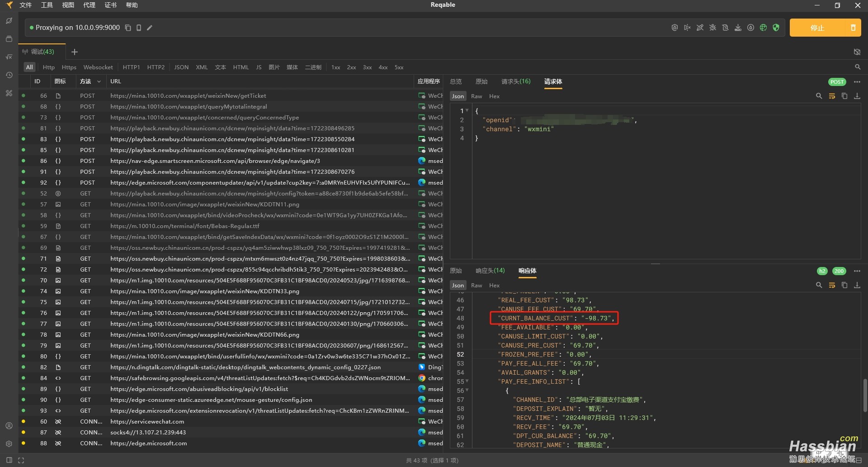Open the collections stack icon in the sidebar
The height and width of the screenshot is (467, 868).
[x=9, y=39]
